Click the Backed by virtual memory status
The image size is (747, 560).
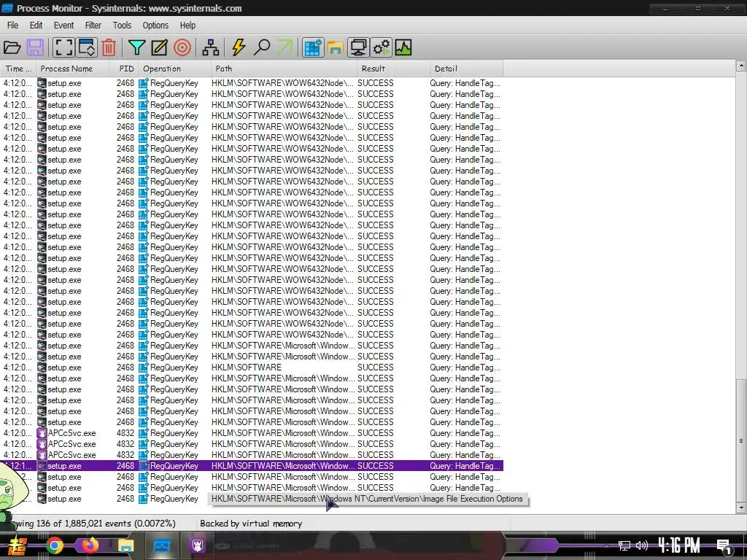pyautogui.click(x=251, y=524)
